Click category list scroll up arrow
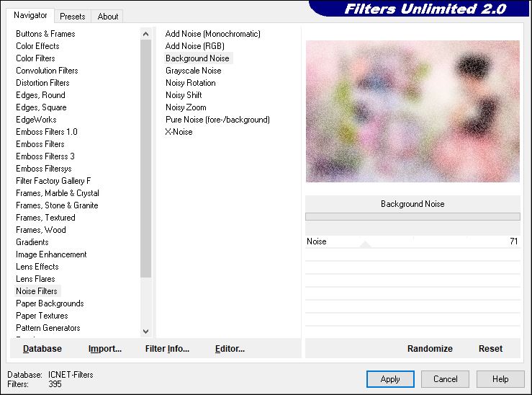 tap(146, 34)
